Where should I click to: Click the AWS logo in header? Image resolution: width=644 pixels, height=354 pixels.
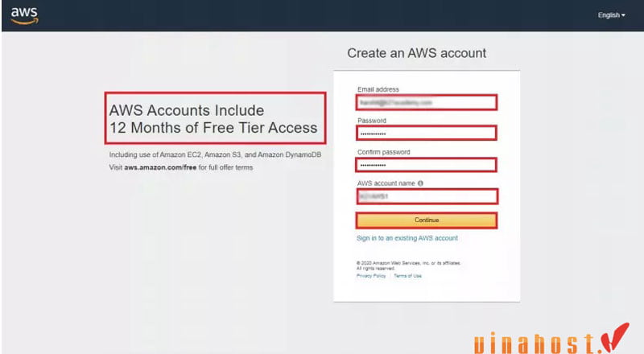coord(25,15)
